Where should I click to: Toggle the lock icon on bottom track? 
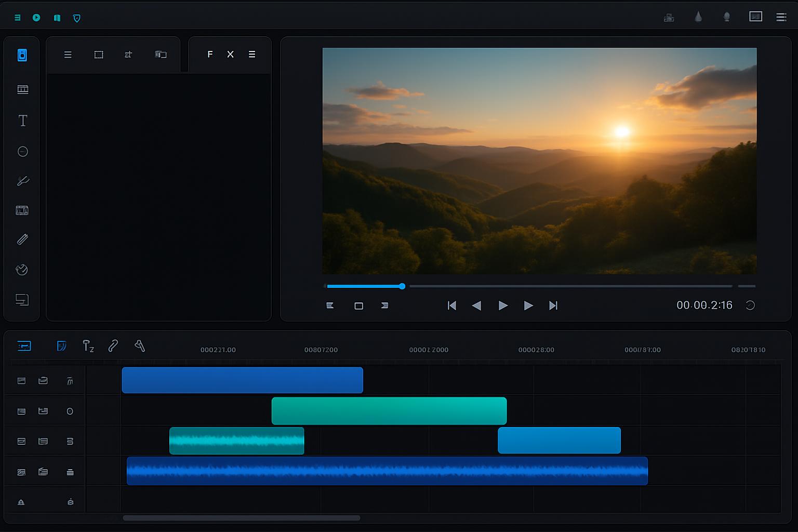(21, 502)
